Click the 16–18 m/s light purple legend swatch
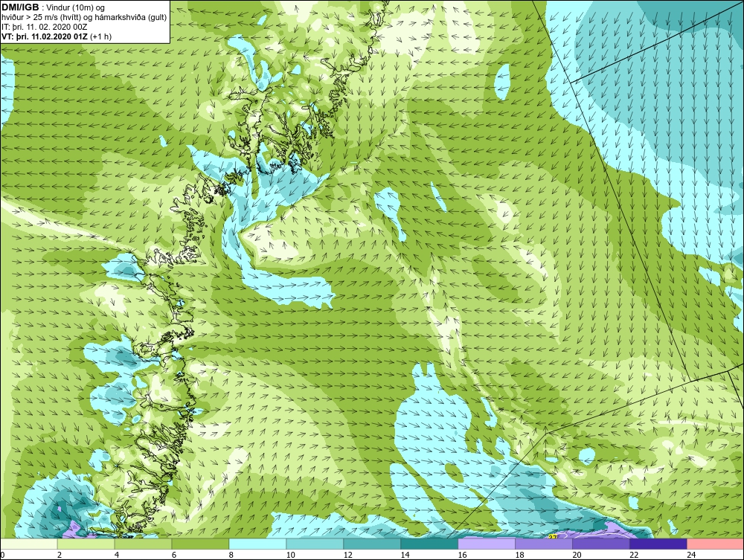This screenshot has width=744, height=560. (x=487, y=544)
